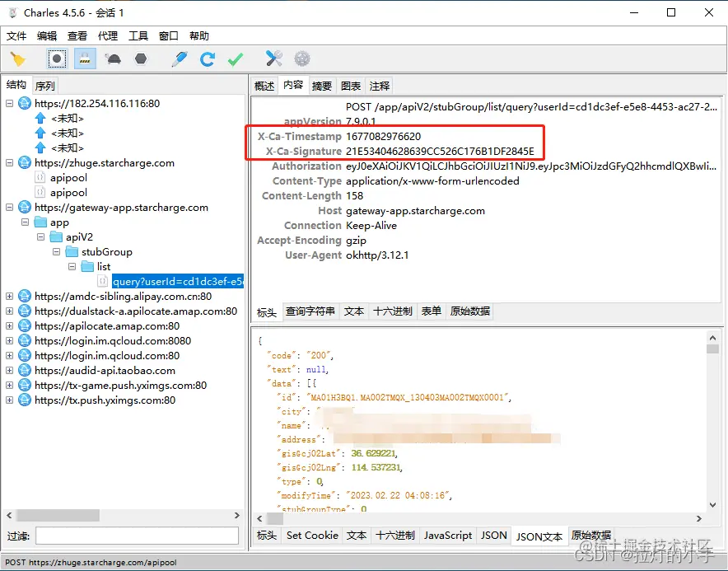
Task: Open the 摘要 tab
Action: [322, 86]
